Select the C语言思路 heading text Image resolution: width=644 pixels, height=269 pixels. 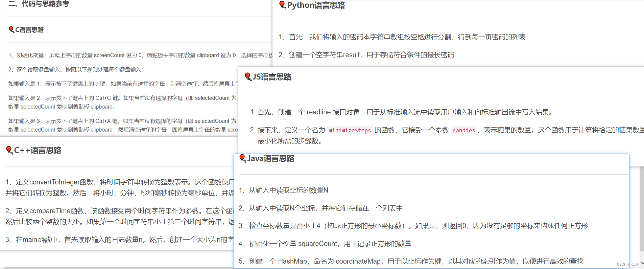click(x=29, y=30)
